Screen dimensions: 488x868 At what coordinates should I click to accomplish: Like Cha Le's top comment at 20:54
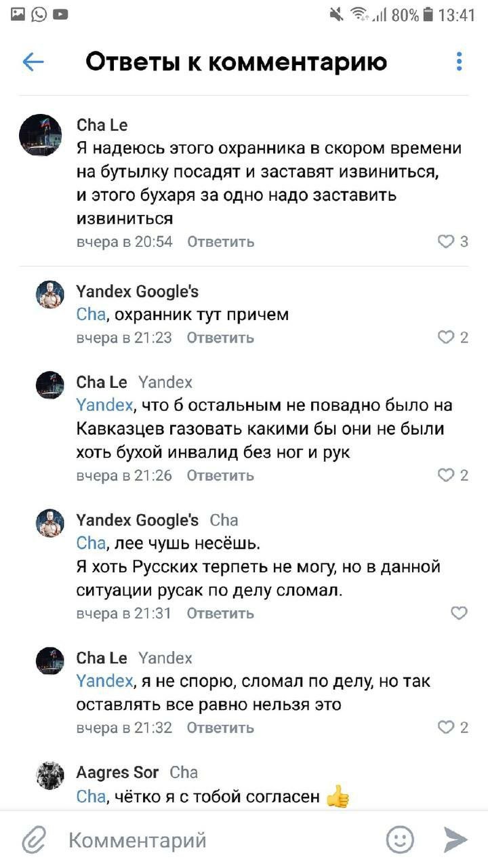pyautogui.click(x=446, y=241)
